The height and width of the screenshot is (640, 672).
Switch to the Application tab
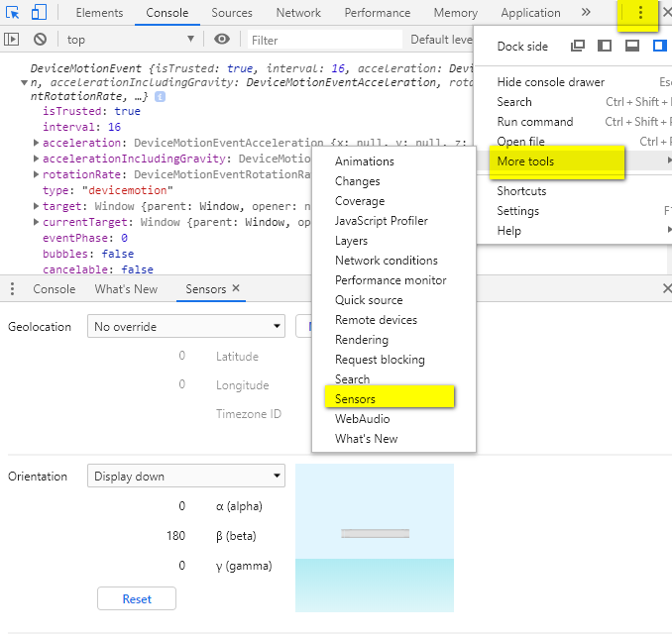click(x=530, y=13)
